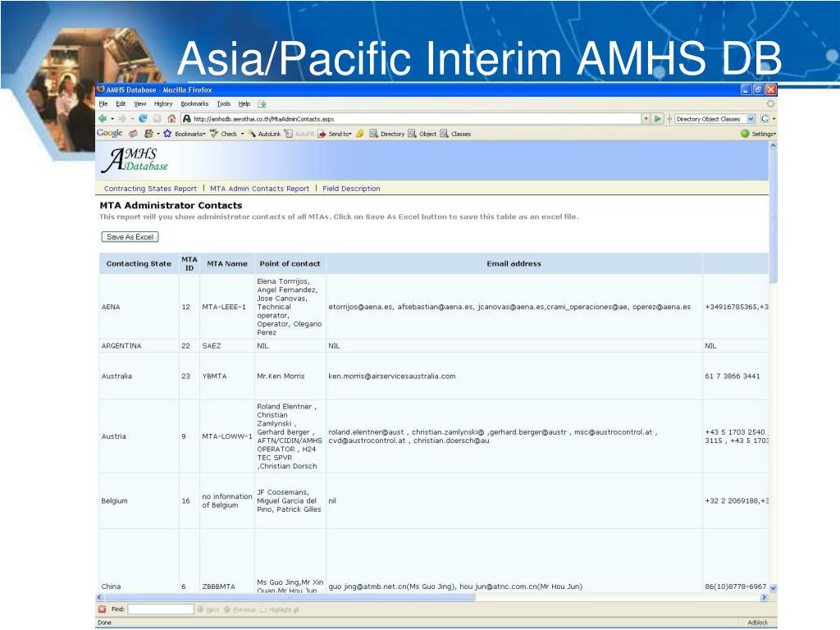Click the site icon in the address bar
This screenshot has height=630, width=840.
(186, 118)
